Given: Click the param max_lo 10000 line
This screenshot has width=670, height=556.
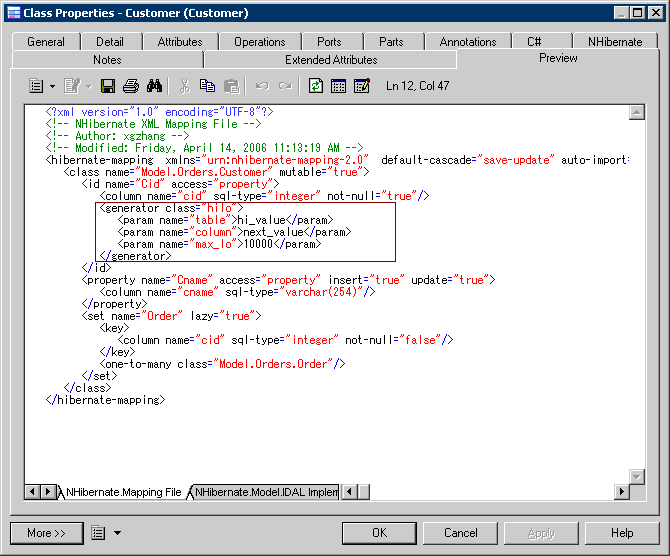Looking at the screenshot, I should pos(219,244).
